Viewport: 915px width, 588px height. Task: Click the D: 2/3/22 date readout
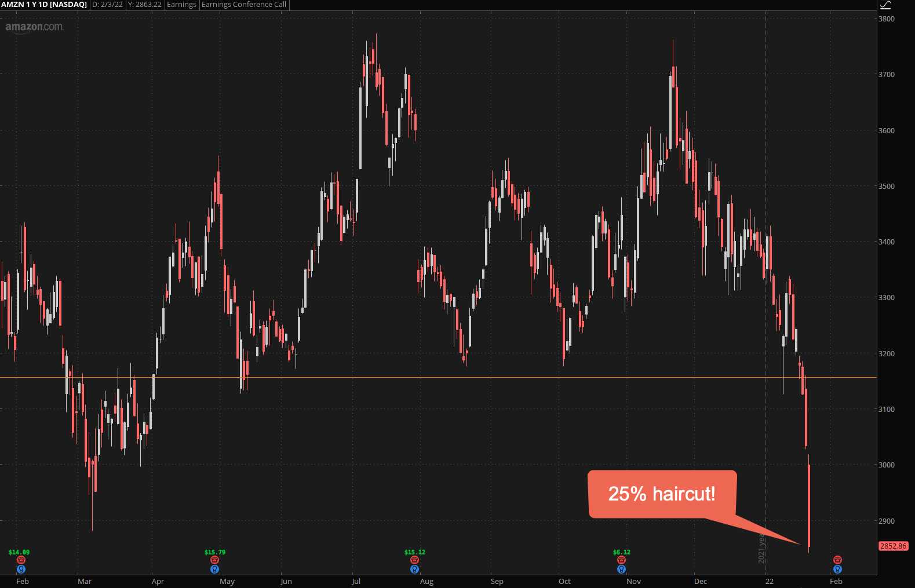point(108,5)
